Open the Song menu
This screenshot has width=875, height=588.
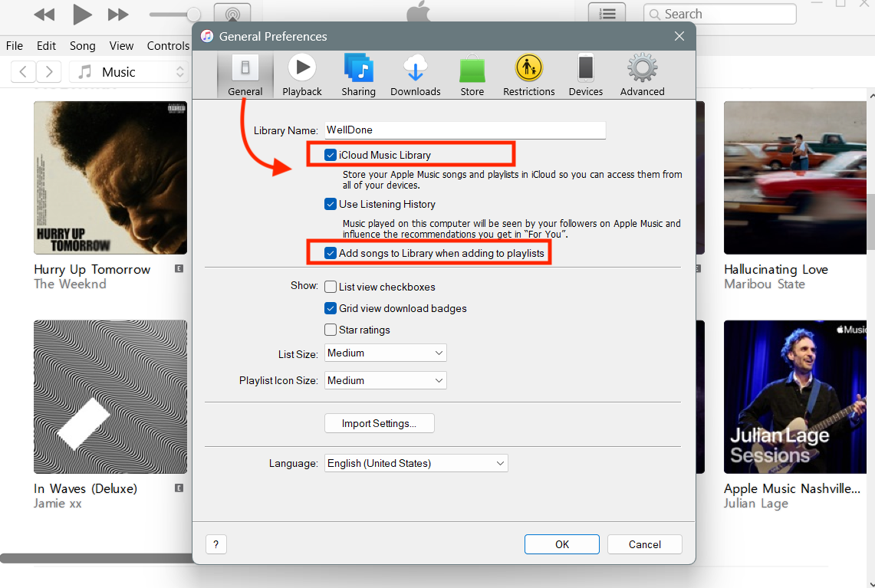tap(83, 46)
